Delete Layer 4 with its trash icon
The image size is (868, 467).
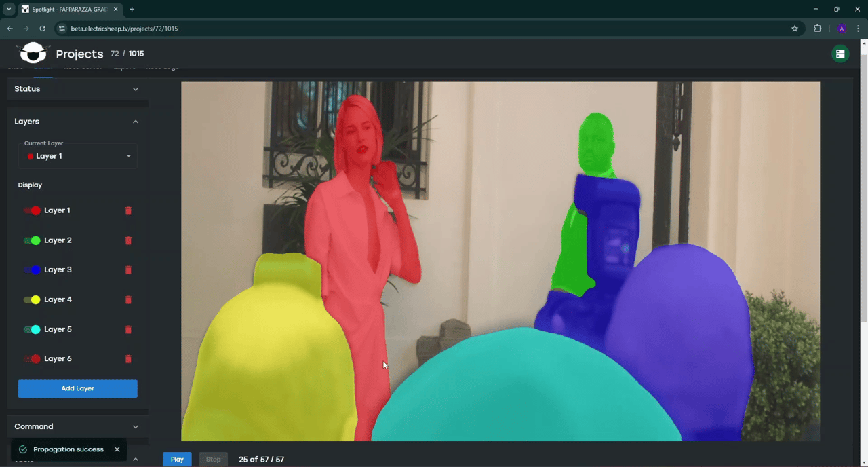(x=128, y=299)
